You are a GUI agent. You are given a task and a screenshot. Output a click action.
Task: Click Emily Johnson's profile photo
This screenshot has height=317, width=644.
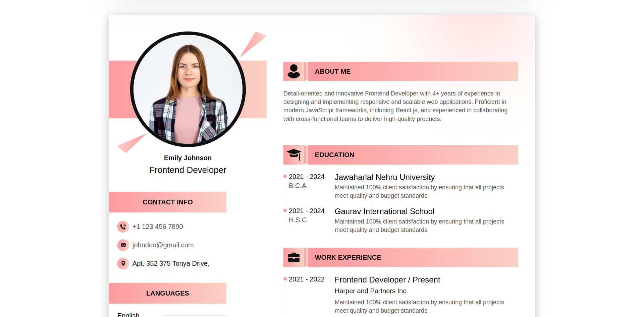coord(188,89)
